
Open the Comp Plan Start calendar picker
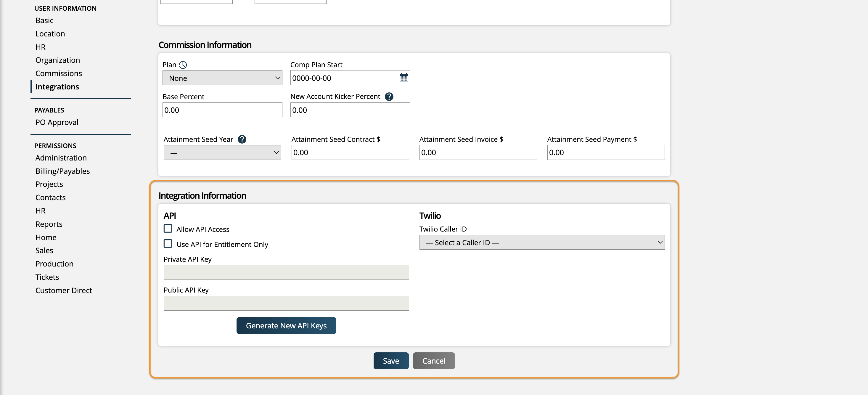404,78
